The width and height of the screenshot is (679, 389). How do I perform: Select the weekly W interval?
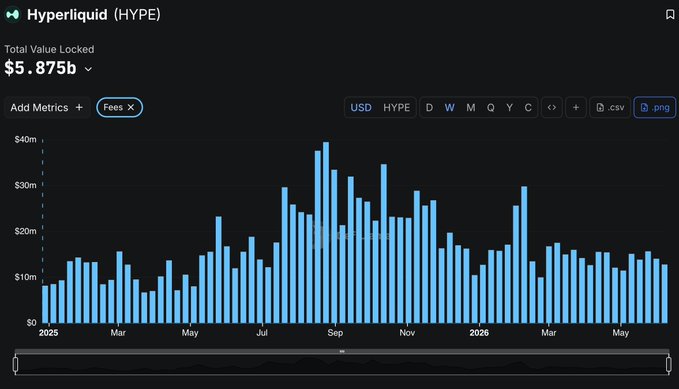pyautogui.click(x=449, y=107)
